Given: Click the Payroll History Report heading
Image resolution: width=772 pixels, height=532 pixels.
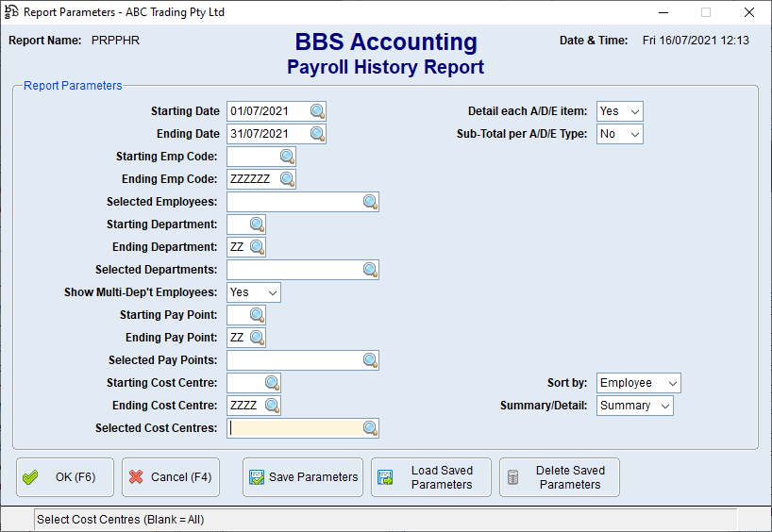Looking at the screenshot, I should point(385,67).
